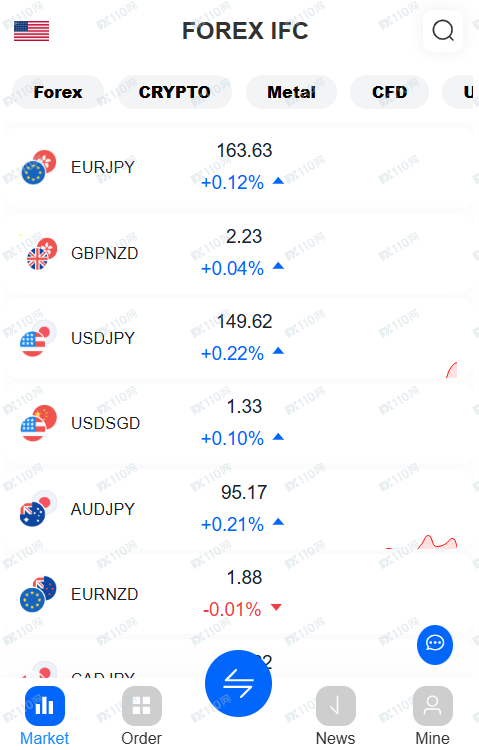Viewport: 479px width, 750px height.
Task: Switch to the CRYPTO category tab
Action: click(175, 92)
